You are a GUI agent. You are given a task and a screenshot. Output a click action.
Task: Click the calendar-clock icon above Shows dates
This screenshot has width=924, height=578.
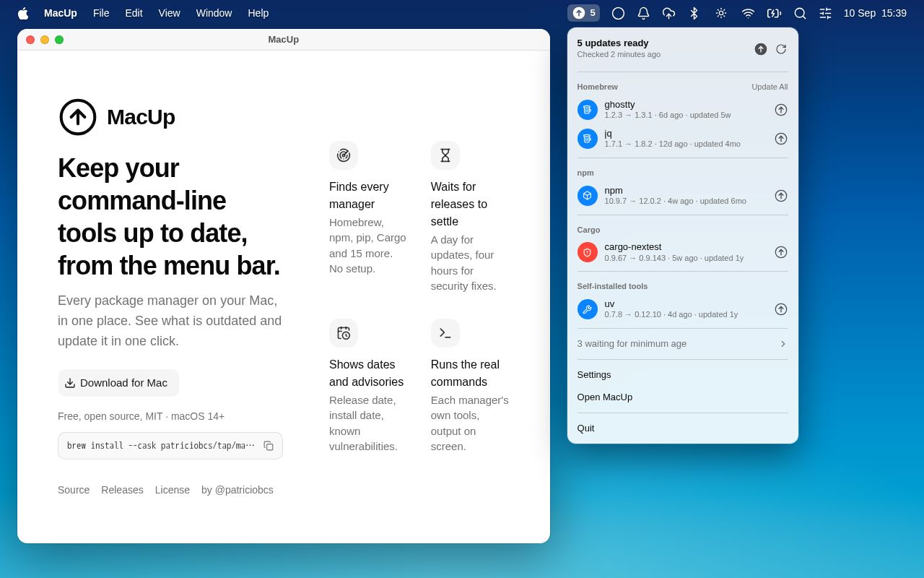point(344,333)
